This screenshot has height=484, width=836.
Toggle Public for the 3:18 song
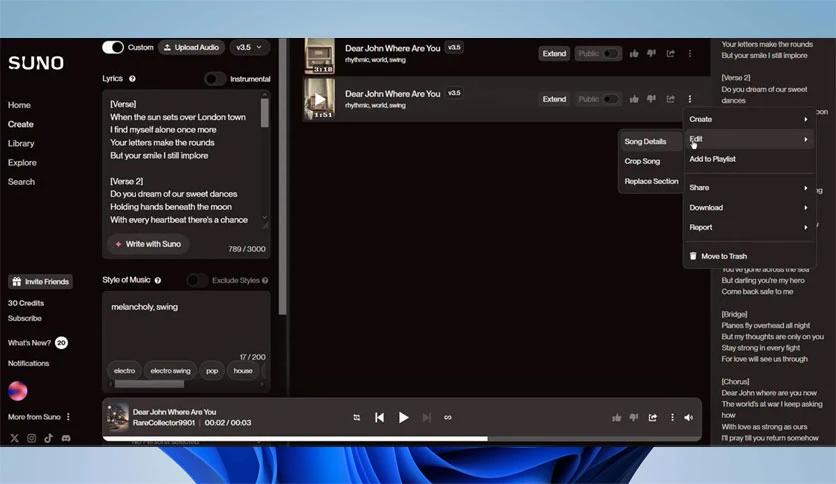[610, 53]
